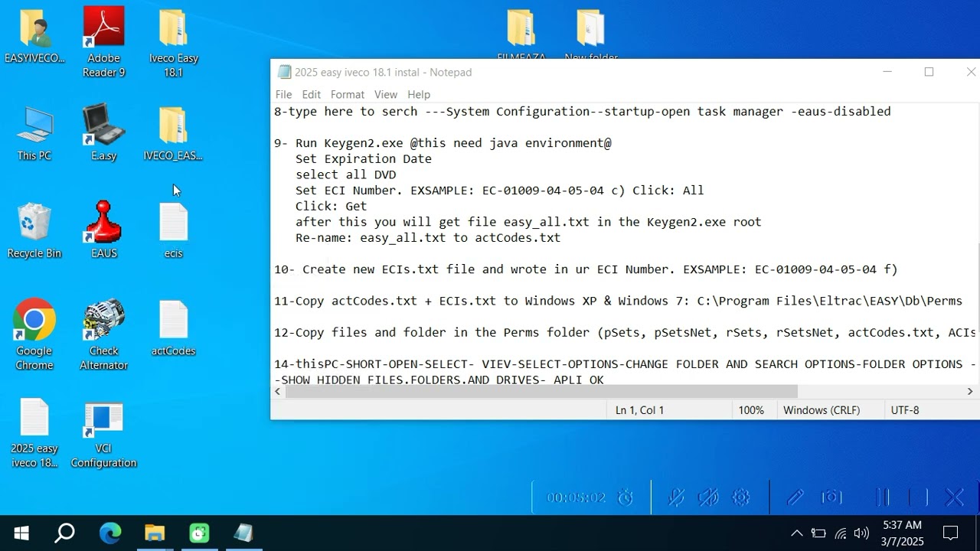Close the screen recorder toolbar
This screenshot has height=551, width=980.
point(954,497)
